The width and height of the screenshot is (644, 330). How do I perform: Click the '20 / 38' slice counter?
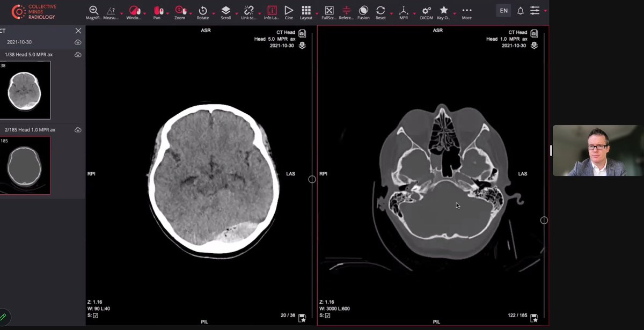(x=287, y=315)
